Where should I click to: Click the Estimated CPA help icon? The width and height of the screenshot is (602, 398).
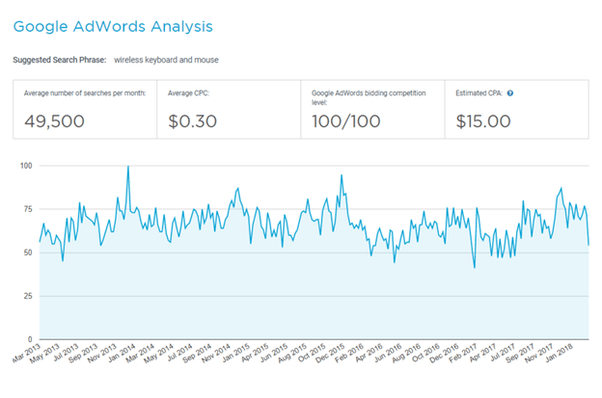click(x=510, y=93)
